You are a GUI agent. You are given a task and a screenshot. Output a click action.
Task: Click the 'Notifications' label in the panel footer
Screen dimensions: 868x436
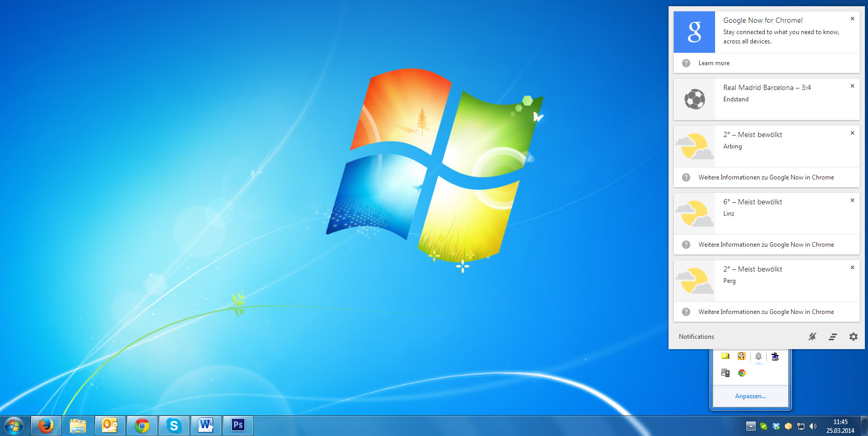coord(696,337)
